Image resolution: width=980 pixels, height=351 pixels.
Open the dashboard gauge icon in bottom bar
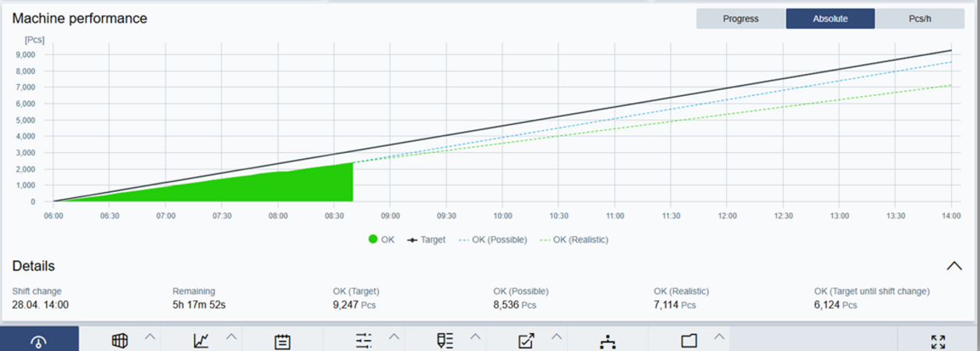tap(39, 341)
